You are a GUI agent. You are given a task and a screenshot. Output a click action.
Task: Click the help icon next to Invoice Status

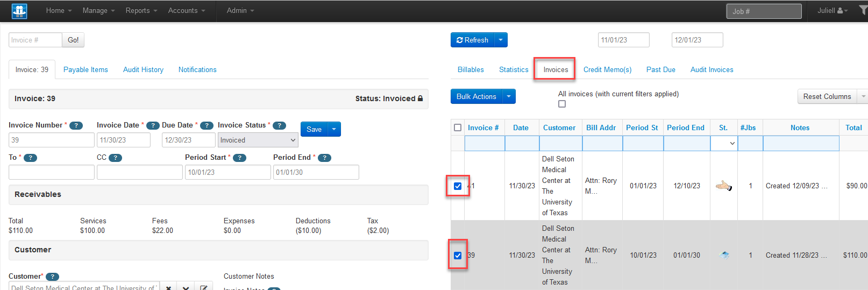pyautogui.click(x=279, y=125)
